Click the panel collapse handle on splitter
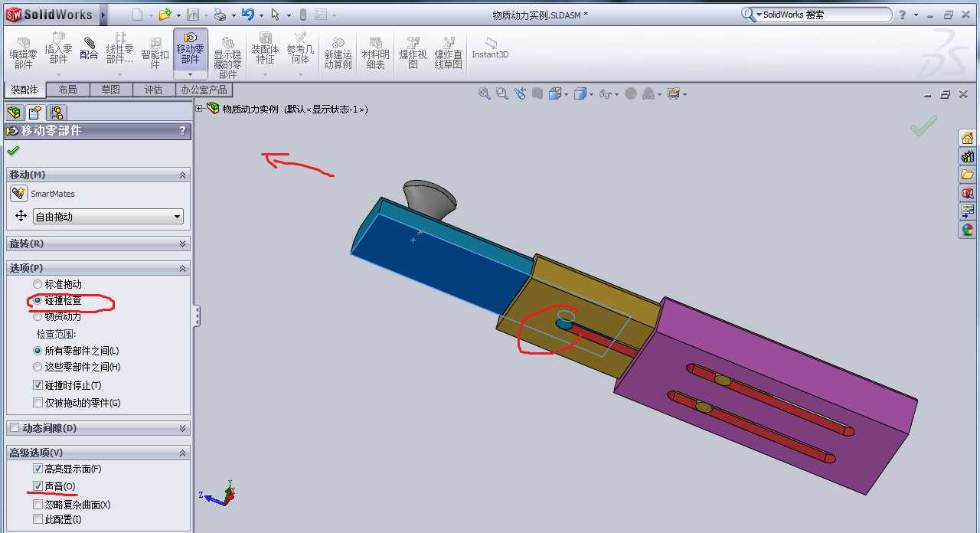 [197, 316]
